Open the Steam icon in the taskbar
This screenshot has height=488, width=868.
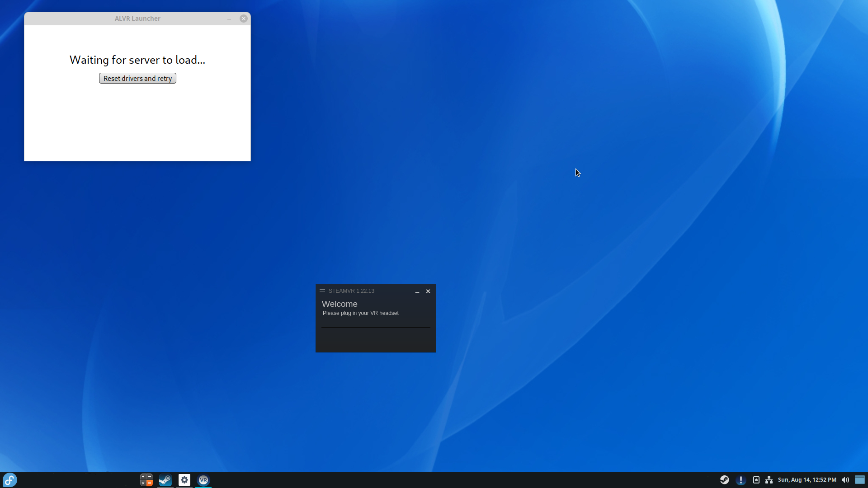[x=165, y=480]
